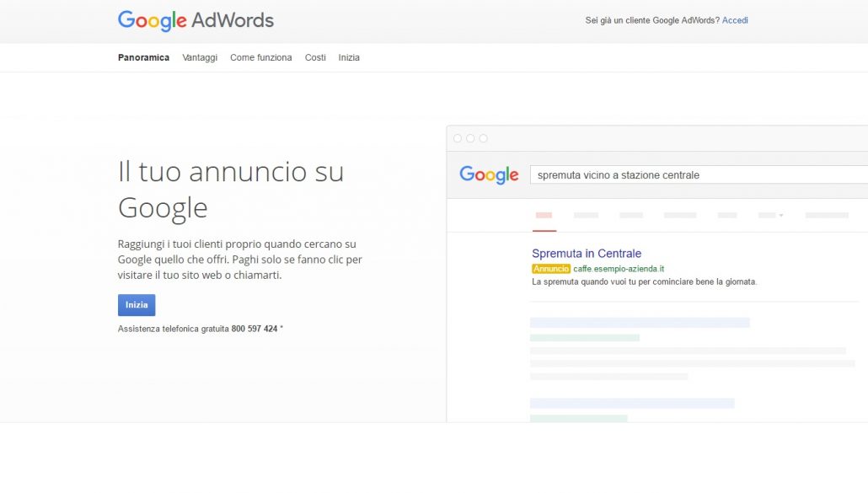The width and height of the screenshot is (868, 493).
Task: Open the Come funziona tab
Action: 260,57
